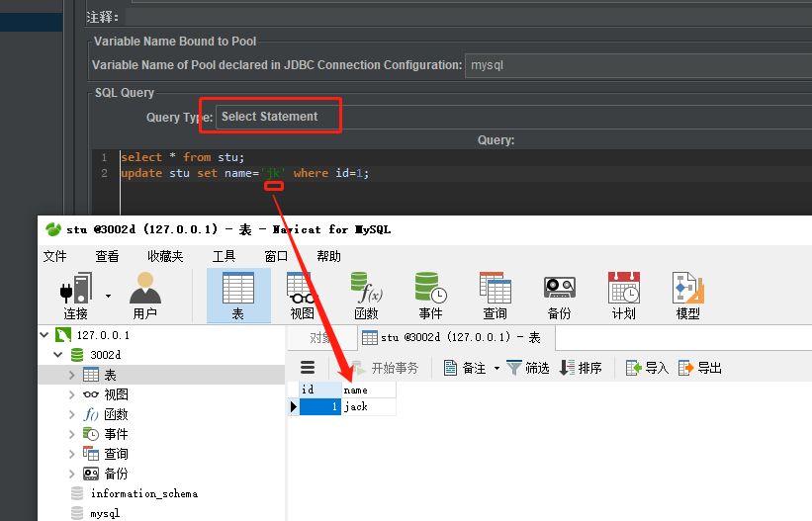Open the hamburger menu in table toolbar

pos(308,368)
